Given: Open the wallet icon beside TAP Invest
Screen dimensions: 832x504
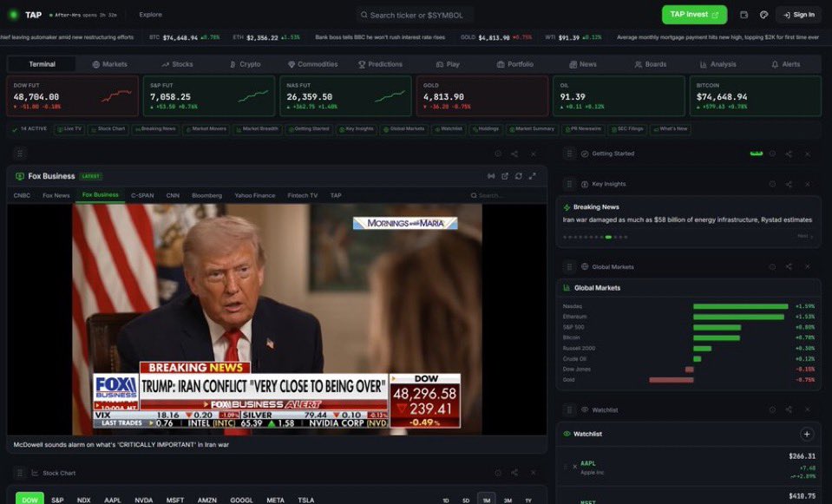Looking at the screenshot, I should coord(744,15).
